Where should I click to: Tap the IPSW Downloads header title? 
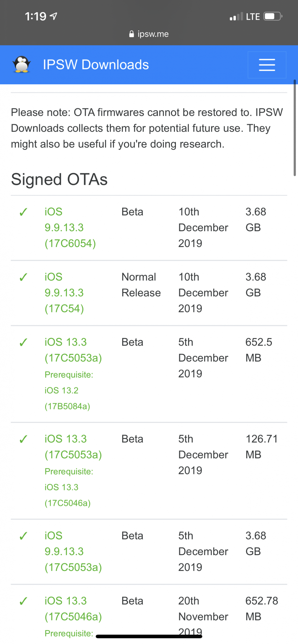pos(96,65)
